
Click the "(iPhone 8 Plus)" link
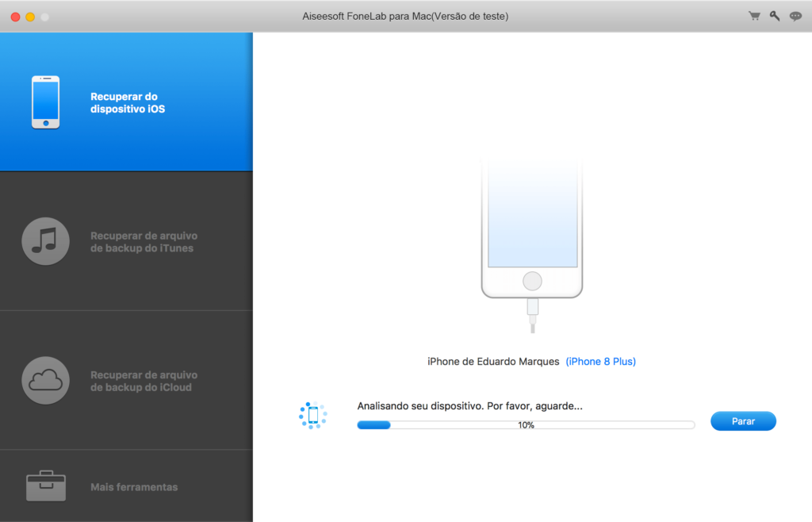point(600,362)
